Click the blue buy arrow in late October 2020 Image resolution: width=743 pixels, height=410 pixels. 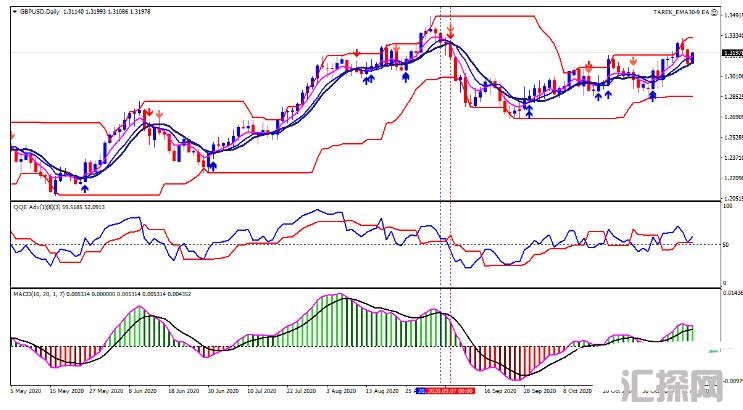pos(652,96)
